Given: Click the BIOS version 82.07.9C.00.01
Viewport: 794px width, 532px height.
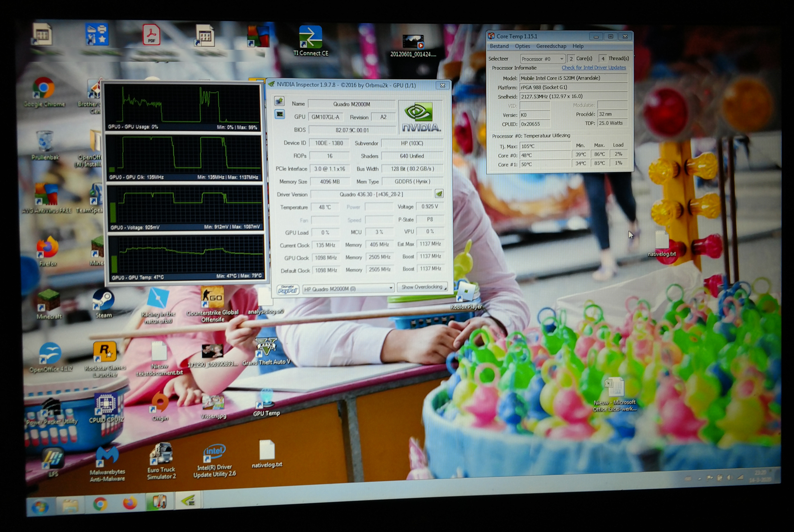Looking at the screenshot, I should click(x=352, y=130).
